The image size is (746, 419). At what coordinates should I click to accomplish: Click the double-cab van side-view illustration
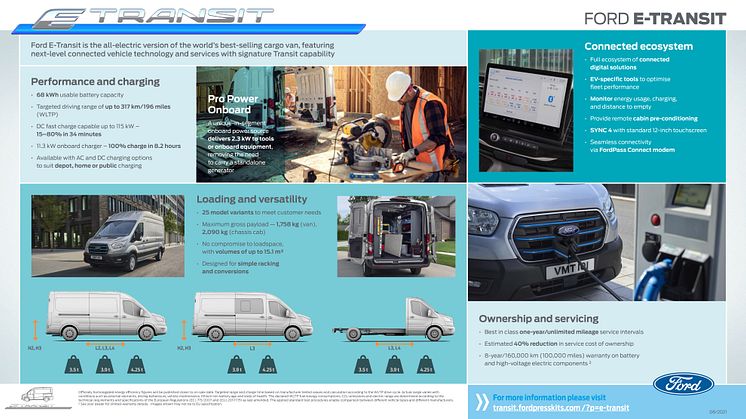pyautogui.click(x=253, y=316)
